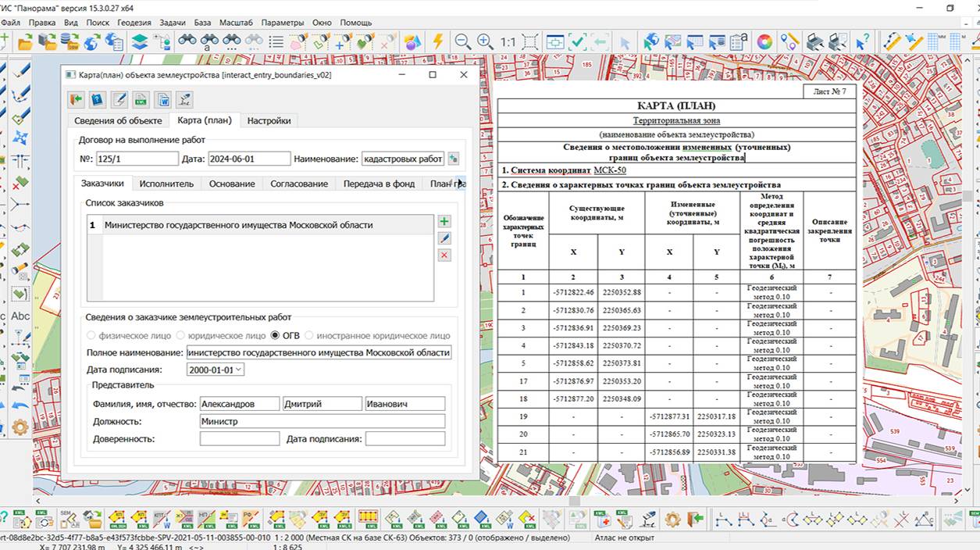Click the contract date field '2024-06-01'
Image resolution: width=980 pixels, height=550 pixels.
[249, 159]
